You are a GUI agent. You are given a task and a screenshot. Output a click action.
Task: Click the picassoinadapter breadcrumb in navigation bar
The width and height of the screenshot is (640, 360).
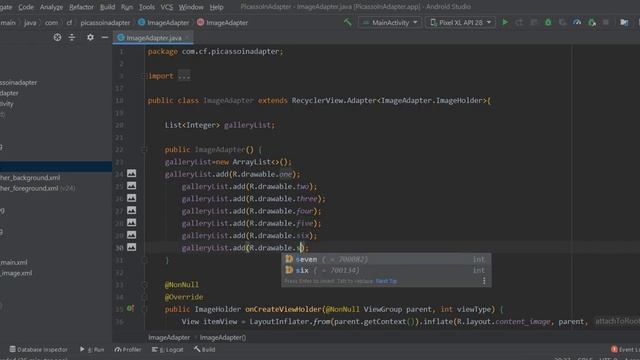point(105,23)
